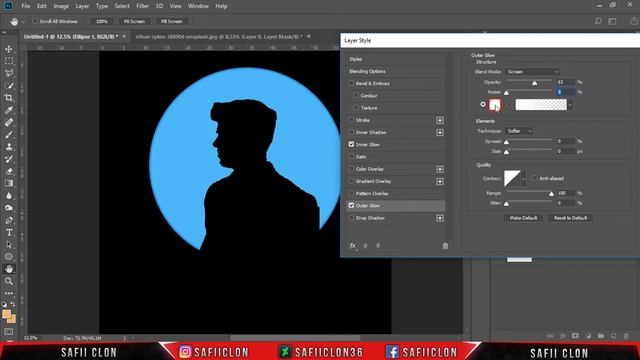Open the fx menu in Layer Style

tap(353, 246)
